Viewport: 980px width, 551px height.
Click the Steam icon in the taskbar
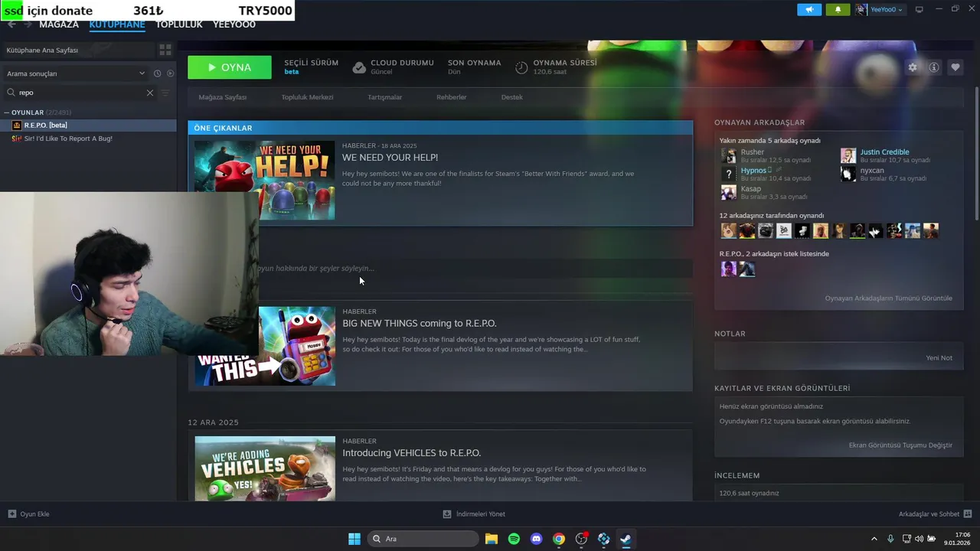[x=626, y=539]
